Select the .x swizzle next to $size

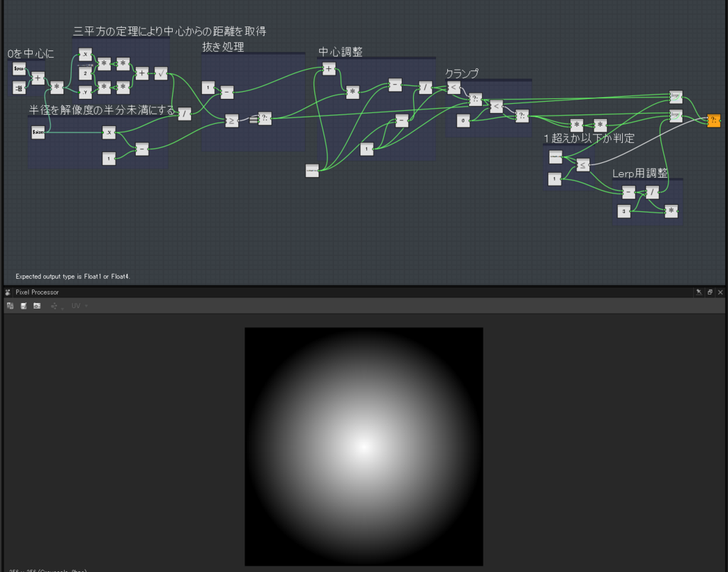[109, 132]
